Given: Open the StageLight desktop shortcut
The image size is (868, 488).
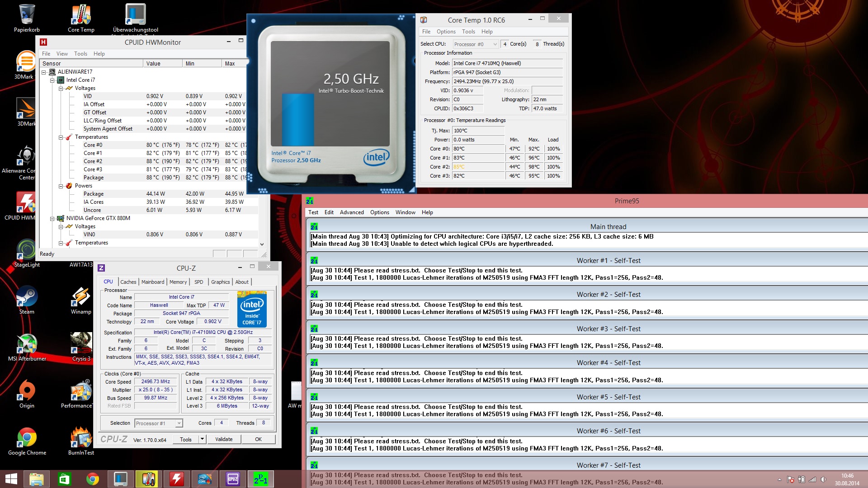Looking at the screenshot, I should (27, 253).
